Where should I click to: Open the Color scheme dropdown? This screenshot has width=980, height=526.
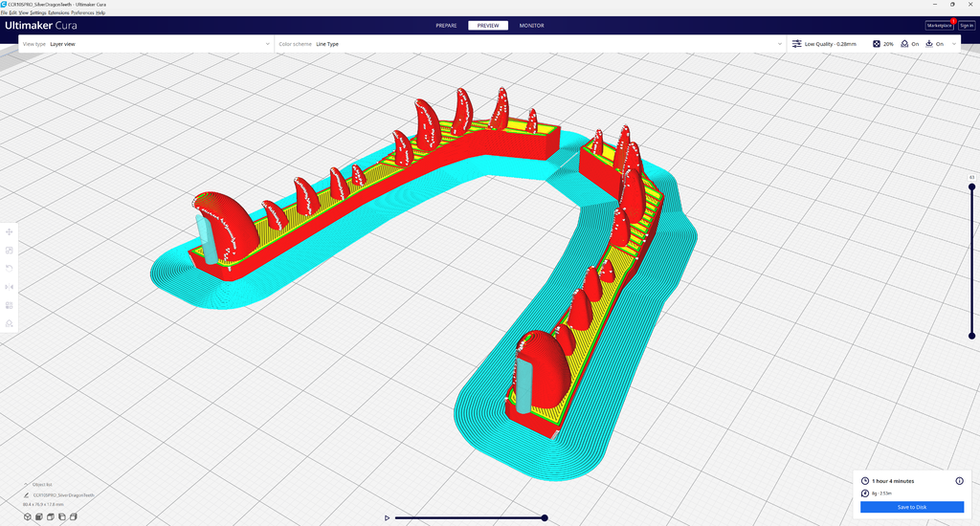click(530, 44)
